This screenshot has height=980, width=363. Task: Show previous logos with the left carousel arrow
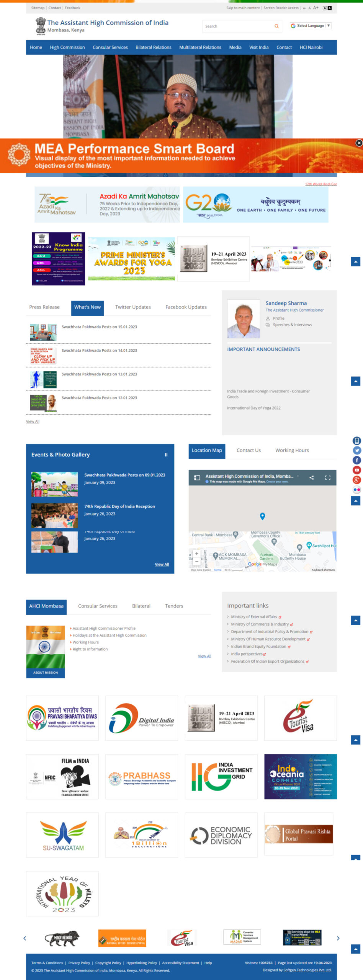[25, 938]
